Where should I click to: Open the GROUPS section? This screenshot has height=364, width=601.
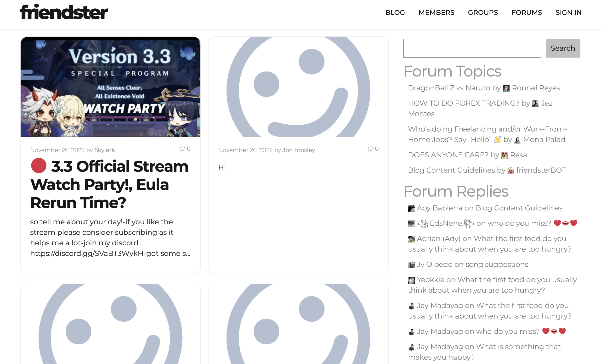pos(483,12)
